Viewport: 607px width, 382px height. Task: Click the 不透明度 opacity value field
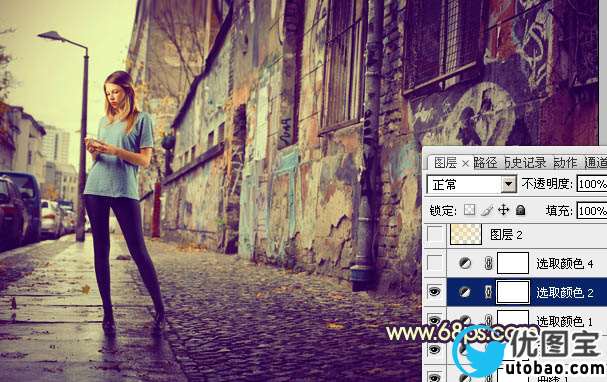tap(592, 184)
